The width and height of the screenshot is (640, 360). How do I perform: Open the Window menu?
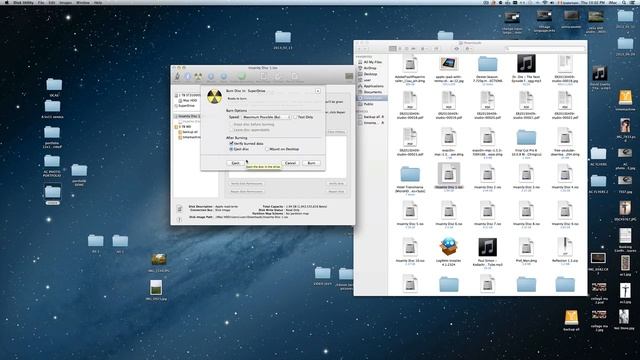(83, 2)
